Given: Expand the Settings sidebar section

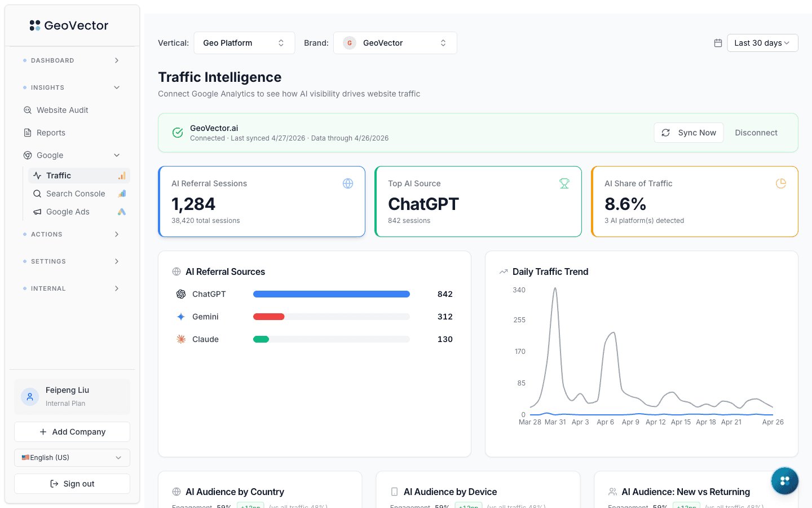Looking at the screenshot, I should coord(72,261).
